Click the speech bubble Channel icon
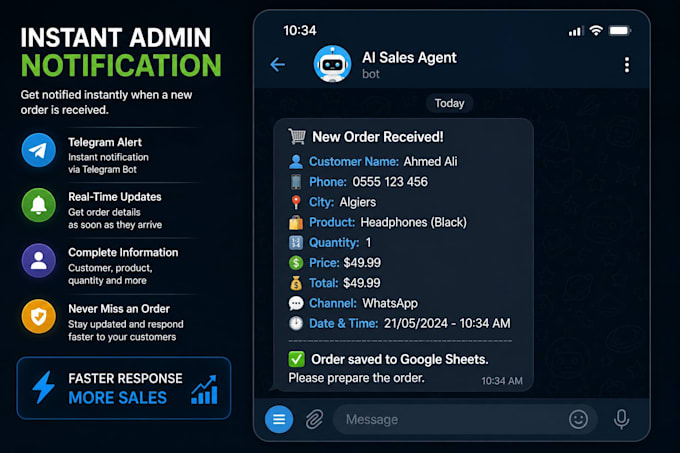The height and width of the screenshot is (453, 680). coord(296,303)
